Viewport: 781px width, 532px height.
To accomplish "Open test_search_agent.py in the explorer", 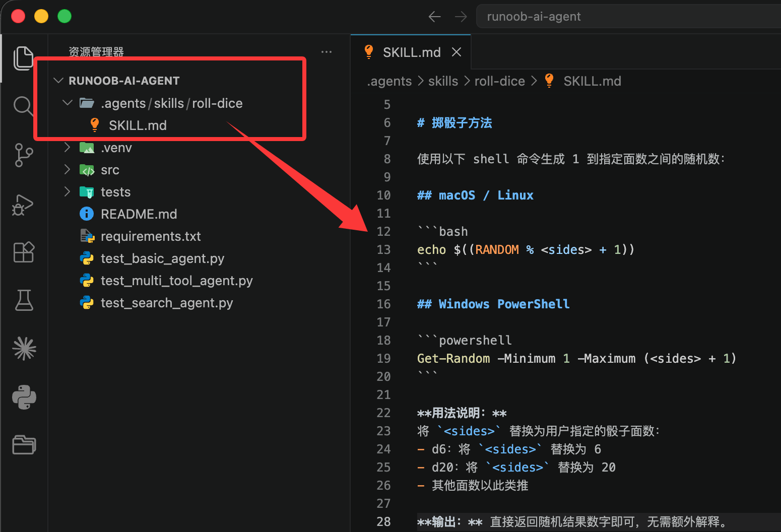I will 167,303.
